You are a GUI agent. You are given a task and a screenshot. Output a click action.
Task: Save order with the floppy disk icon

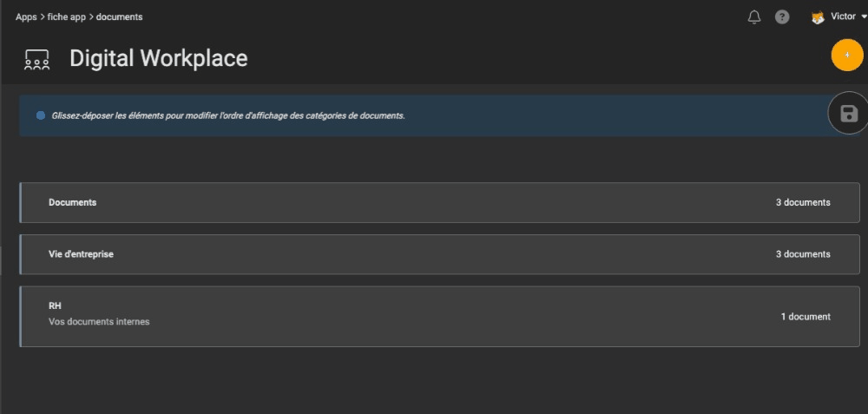click(x=849, y=114)
